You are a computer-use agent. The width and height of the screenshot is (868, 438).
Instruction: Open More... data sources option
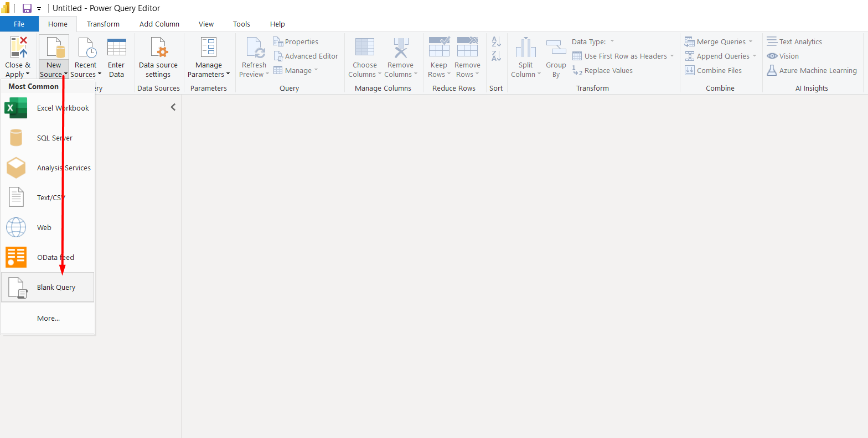click(48, 318)
